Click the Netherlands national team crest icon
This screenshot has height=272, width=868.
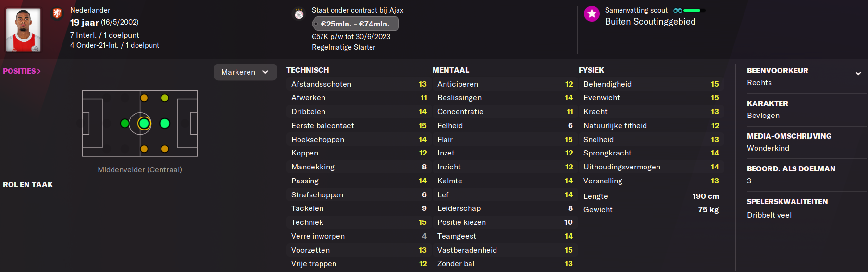click(x=57, y=13)
